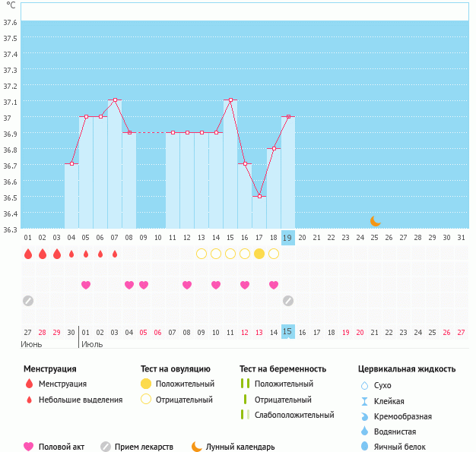Click the gray medication icon on day 19
The height and width of the screenshot is (452, 476).
(288, 301)
